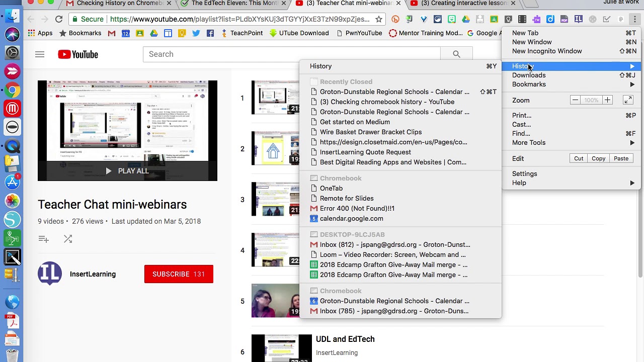This screenshot has width=644, height=362.
Task: Click the Paste button in Edit row
Action: [x=621, y=158]
